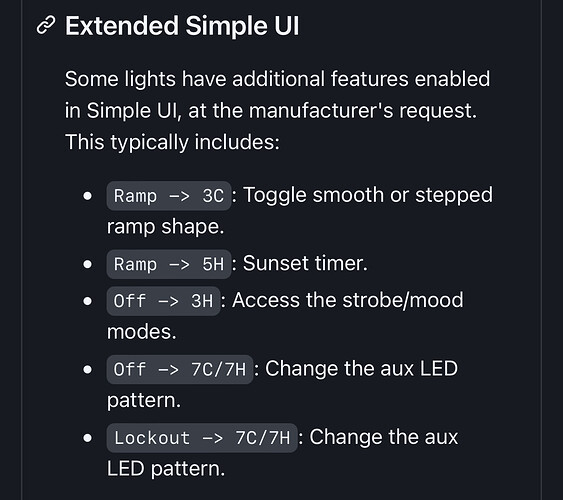
Task: Select the 'Ramp -> 3C' code snippet
Action: point(169,196)
